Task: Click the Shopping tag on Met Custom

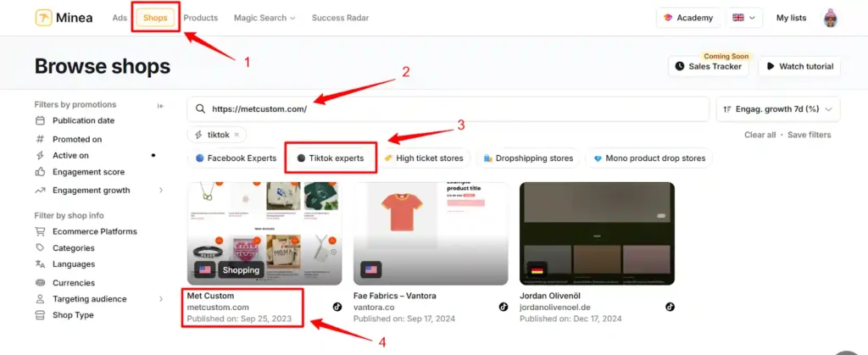Action: [241, 270]
